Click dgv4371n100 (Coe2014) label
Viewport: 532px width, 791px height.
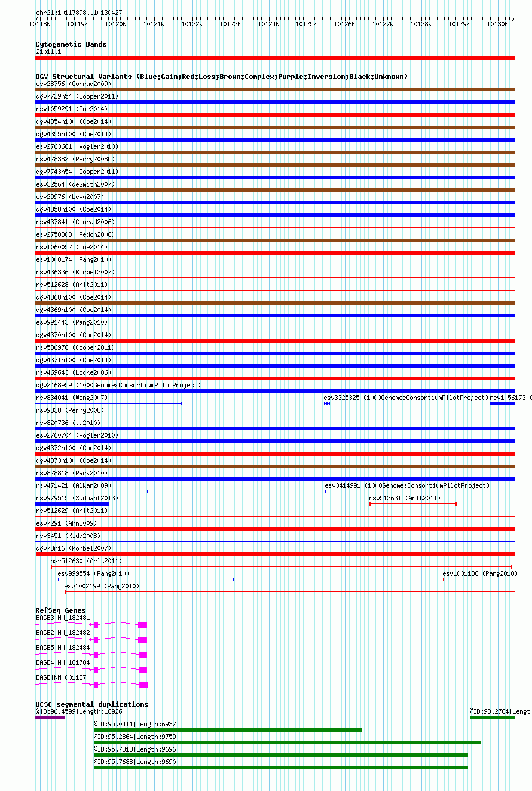[x=74, y=360]
